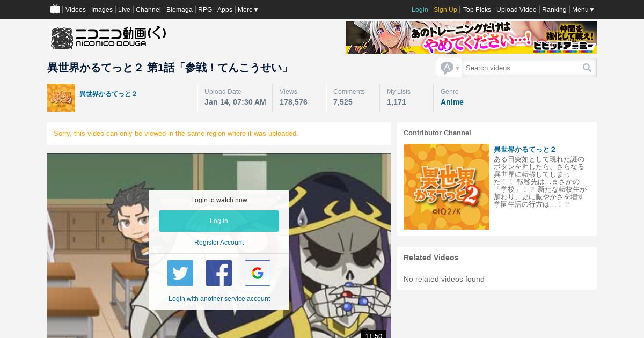The width and height of the screenshot is (644, 338).
Task: Open the Anime genre link
Action: pyautogui.click(x=452, y=102)
